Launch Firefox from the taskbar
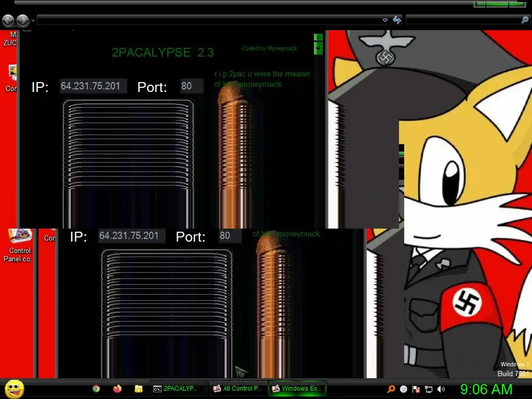Image resolution: width=532 pixels, height=399 pixels. pos(117,389)
